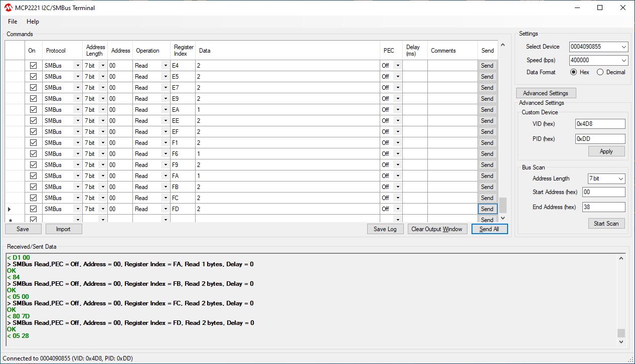
Task: Open the File menu
Action: pos(13,22)
